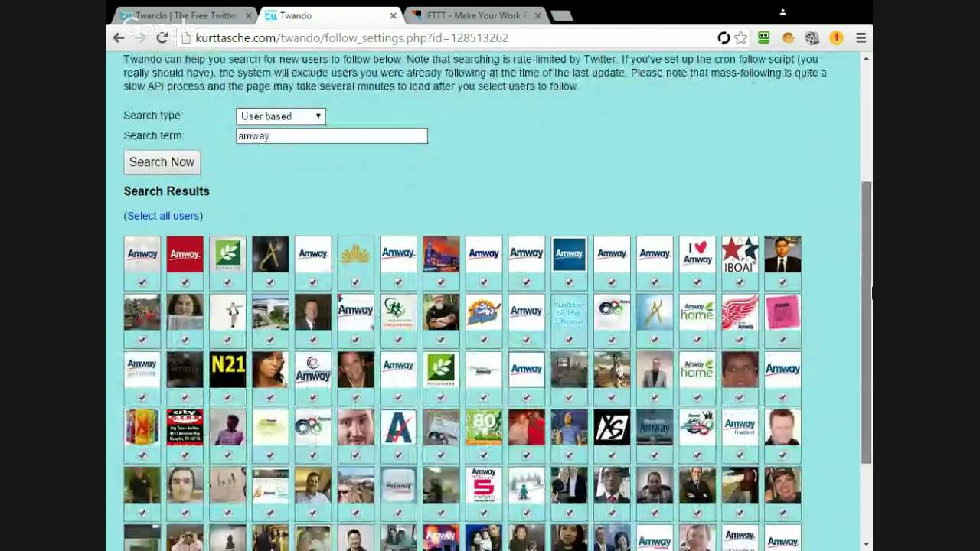Click the orange extension icon after the green one
This screenshot has width=980, height=551.
tap(789, 37)
